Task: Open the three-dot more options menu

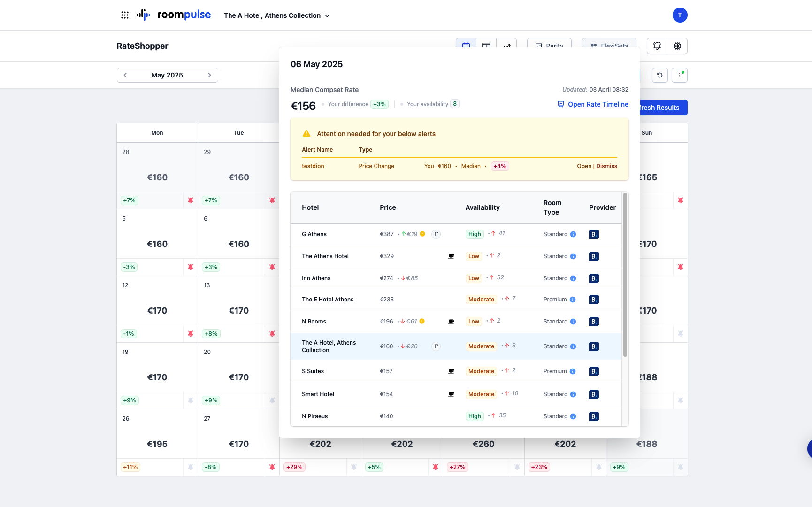Action: click(680, 75)
